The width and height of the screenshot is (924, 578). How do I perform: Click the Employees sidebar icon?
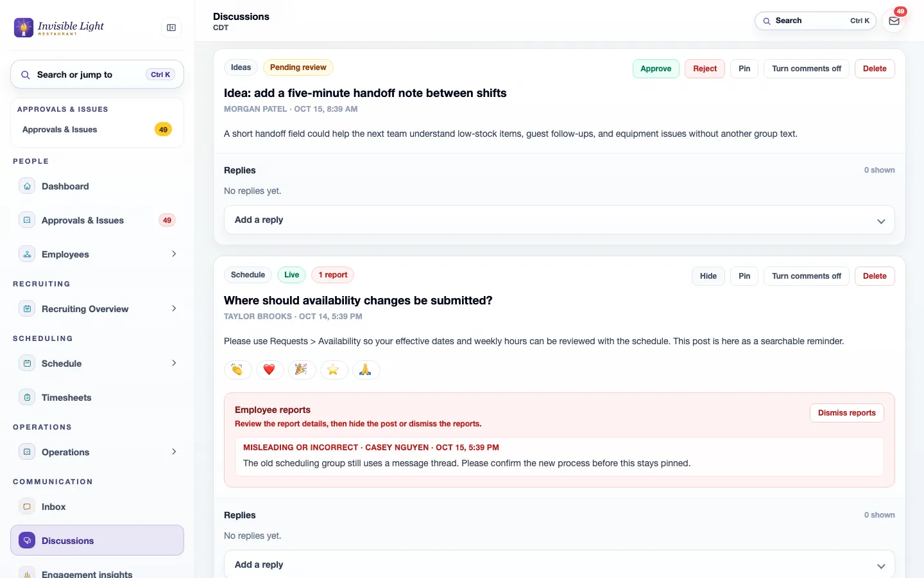(27, 254)
